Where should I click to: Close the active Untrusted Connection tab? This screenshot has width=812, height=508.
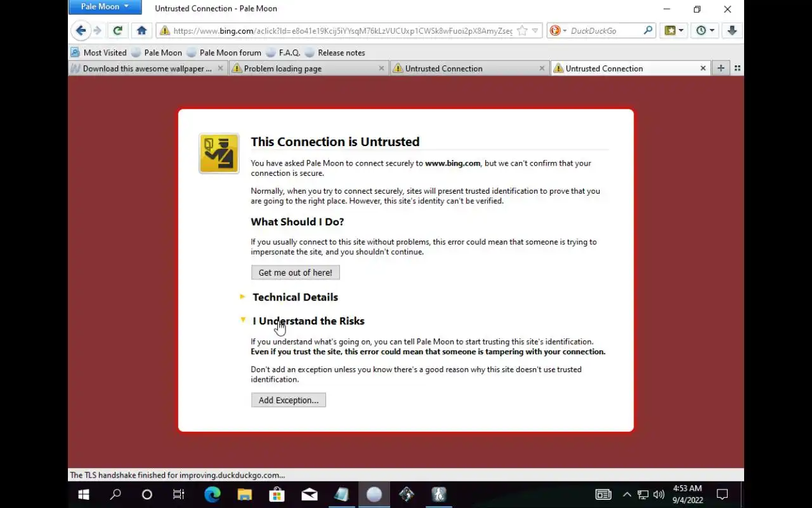point(703,68)
